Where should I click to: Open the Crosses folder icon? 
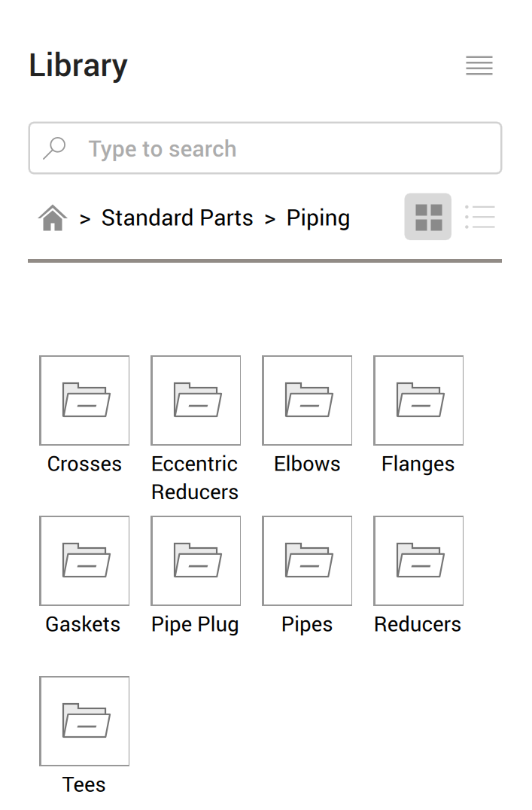coord(84,400)
